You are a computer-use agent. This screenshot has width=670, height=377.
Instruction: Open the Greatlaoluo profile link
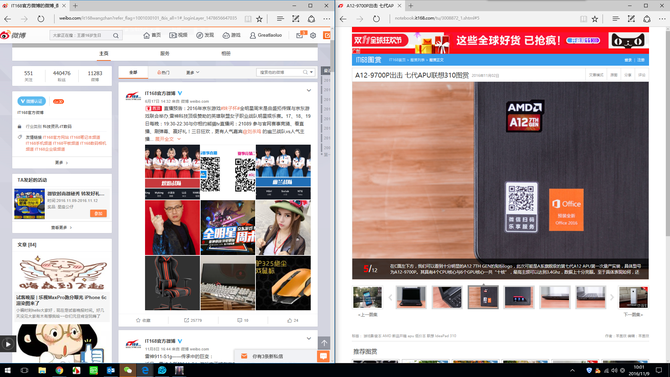click(266, 35)
